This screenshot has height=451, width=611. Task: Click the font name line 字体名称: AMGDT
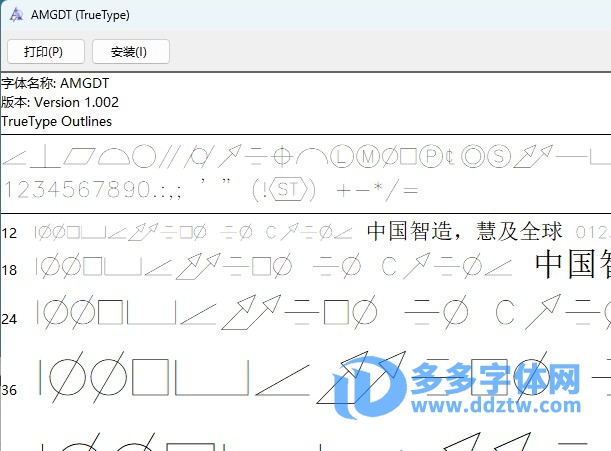pos(55,84)
